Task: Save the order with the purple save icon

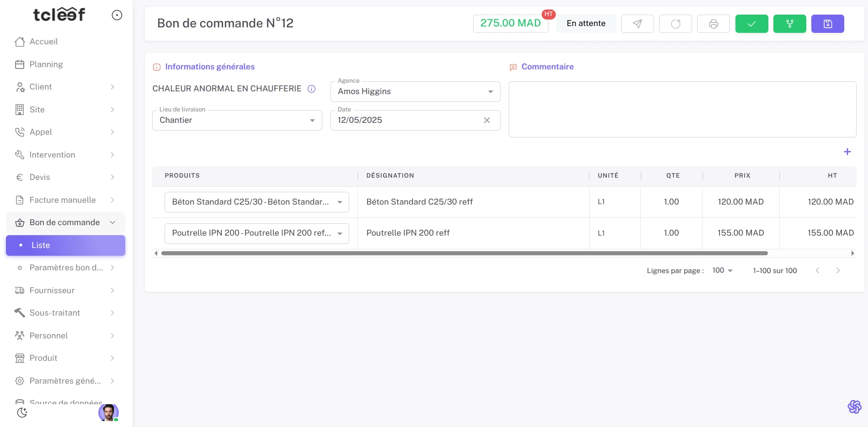Action: point(827,23)
